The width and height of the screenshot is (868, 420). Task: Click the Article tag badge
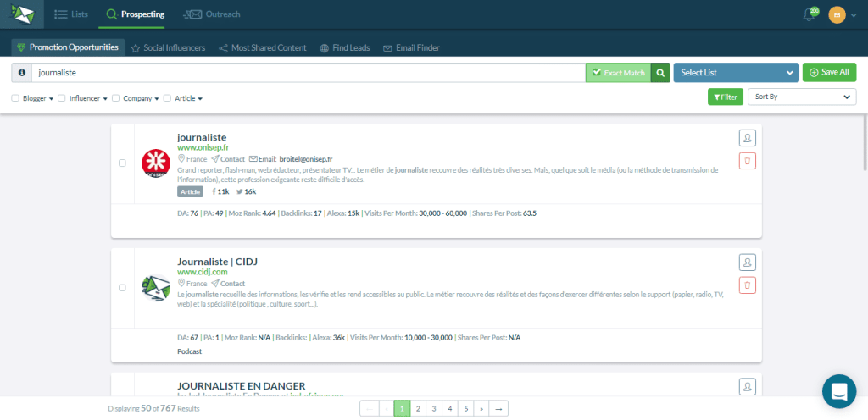pyautogui.click(x=191, y=191)
